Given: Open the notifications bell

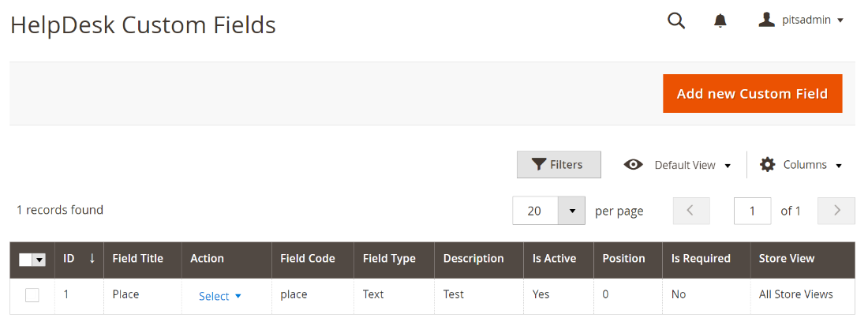Looking at the screenshot, I should click(720, 21).
